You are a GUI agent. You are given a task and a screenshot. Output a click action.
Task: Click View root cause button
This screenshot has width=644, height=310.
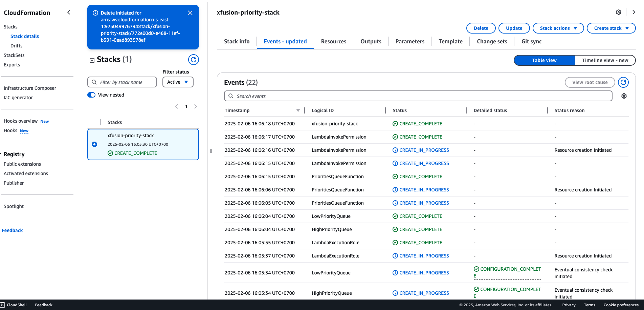click(x=590, y=82)
